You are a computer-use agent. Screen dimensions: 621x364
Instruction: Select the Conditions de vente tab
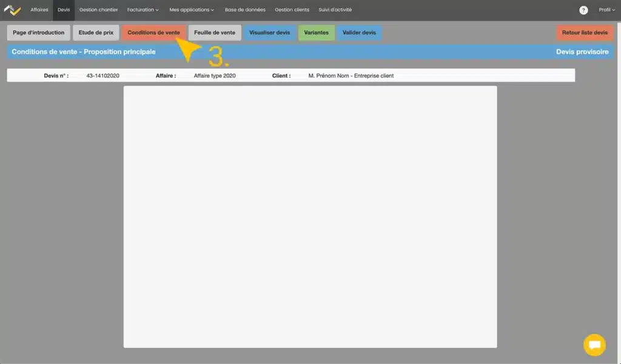[153, 33]
